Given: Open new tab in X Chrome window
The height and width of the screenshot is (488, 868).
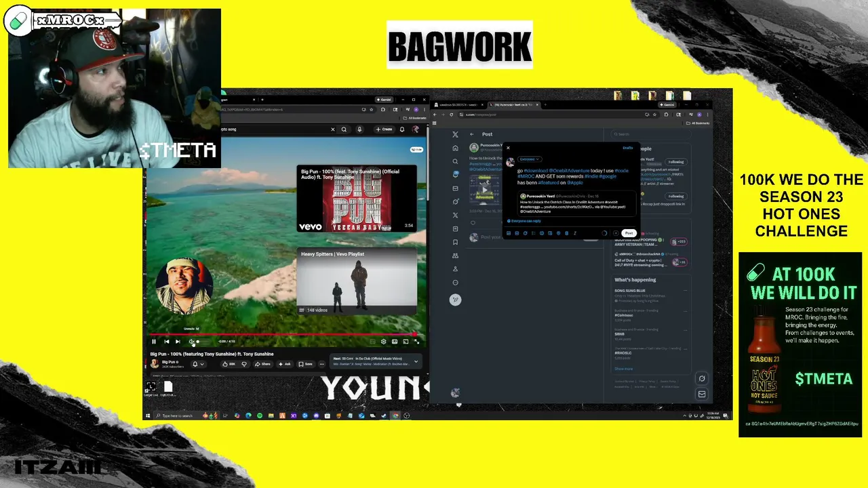Looking at the screenshot, I should tap(545, 104).
